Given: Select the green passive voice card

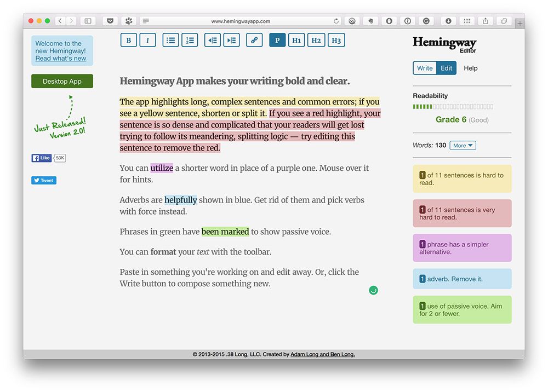Looking at the screenshot, I should point(462,310).
